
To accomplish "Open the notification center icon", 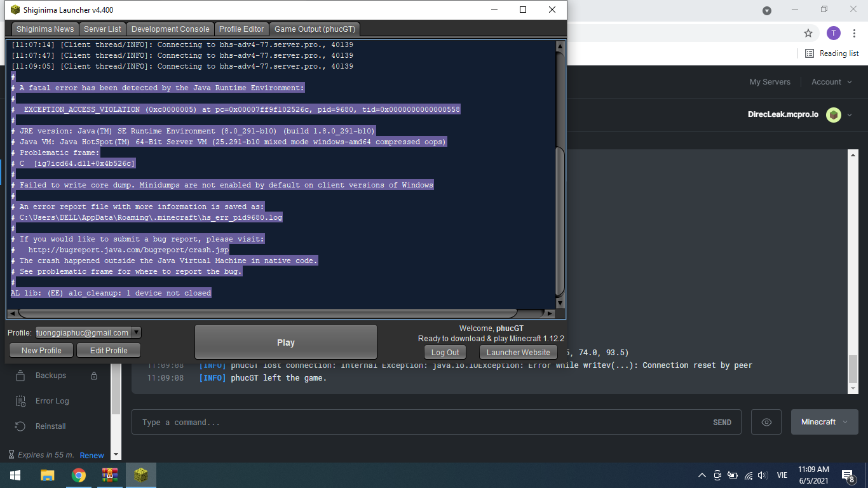I will (x=848, y=475).
